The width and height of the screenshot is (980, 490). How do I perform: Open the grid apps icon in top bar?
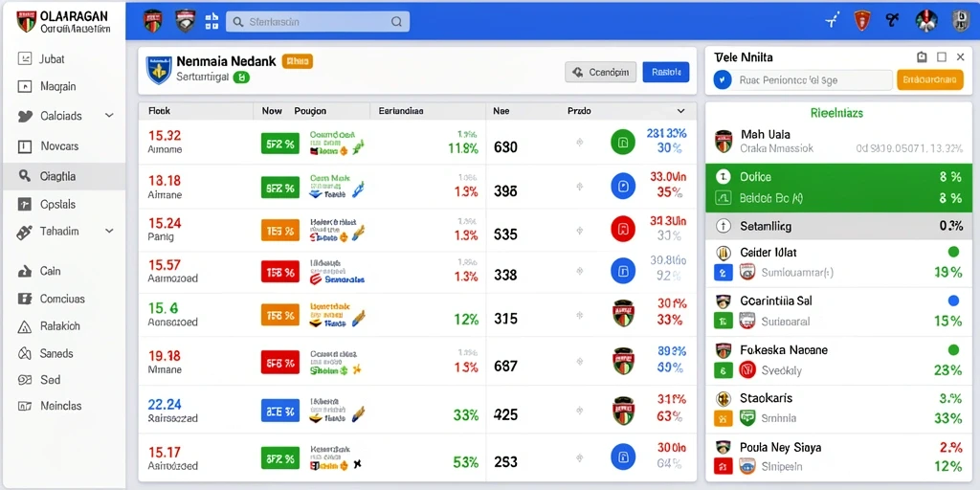click(212, 21)
